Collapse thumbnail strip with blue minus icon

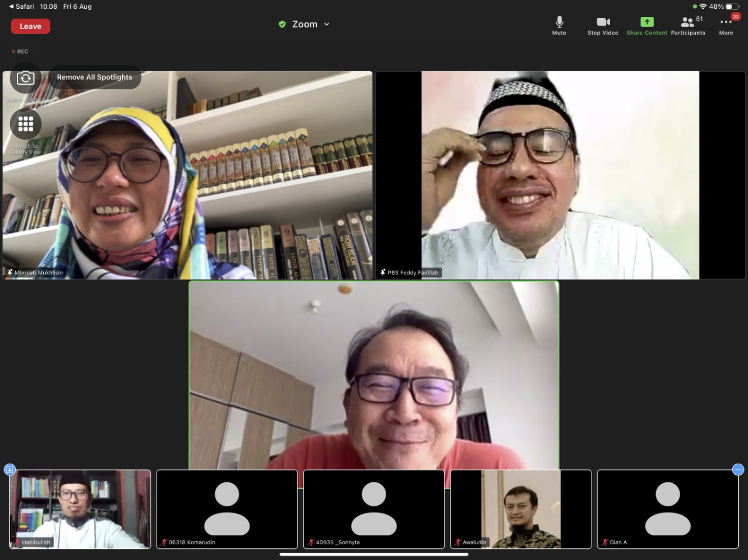tap(738, 469)
